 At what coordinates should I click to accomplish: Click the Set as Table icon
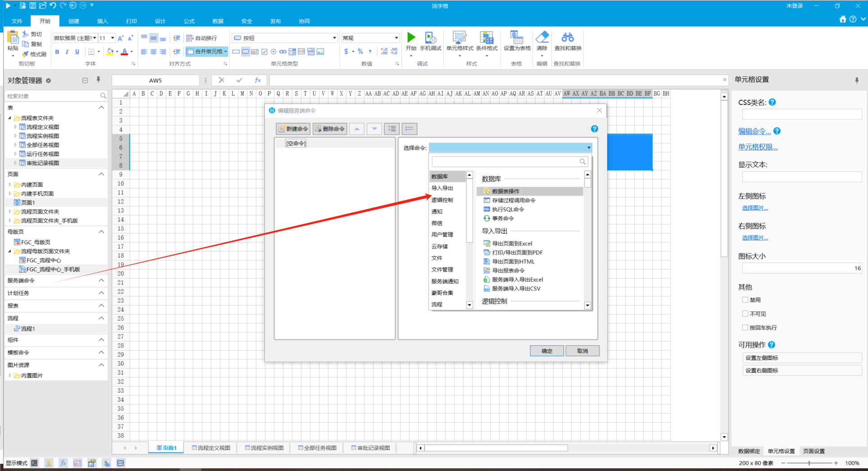[517, 37]
